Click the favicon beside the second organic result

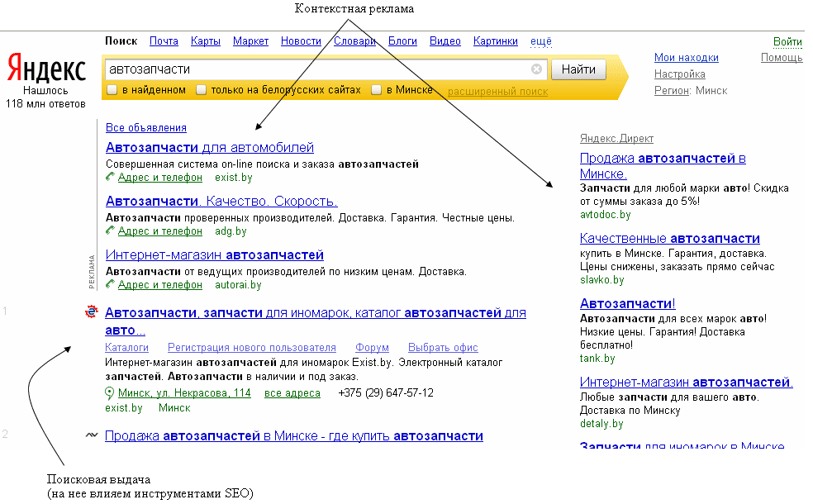tap(92, 435)
